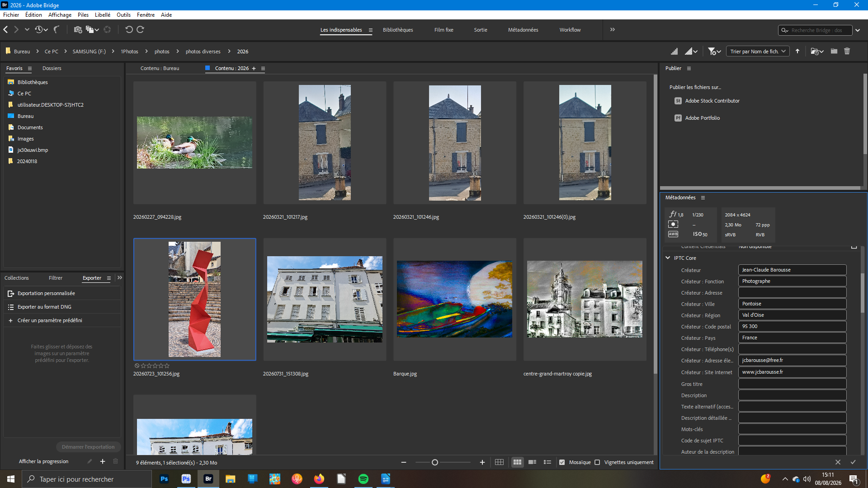Switch to Bibliothèques workspace
This screenshot has height=488, width=868.
click(x=398, y=30)
